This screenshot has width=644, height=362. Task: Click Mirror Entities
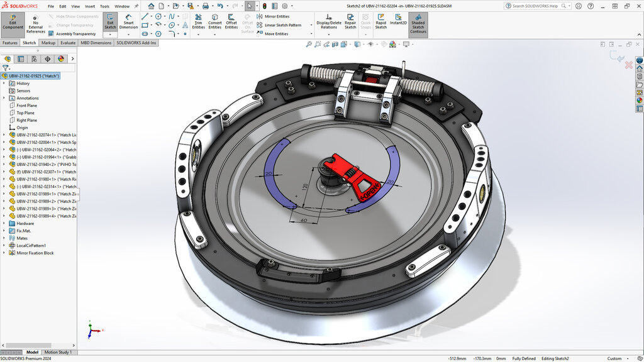(273, 16)
